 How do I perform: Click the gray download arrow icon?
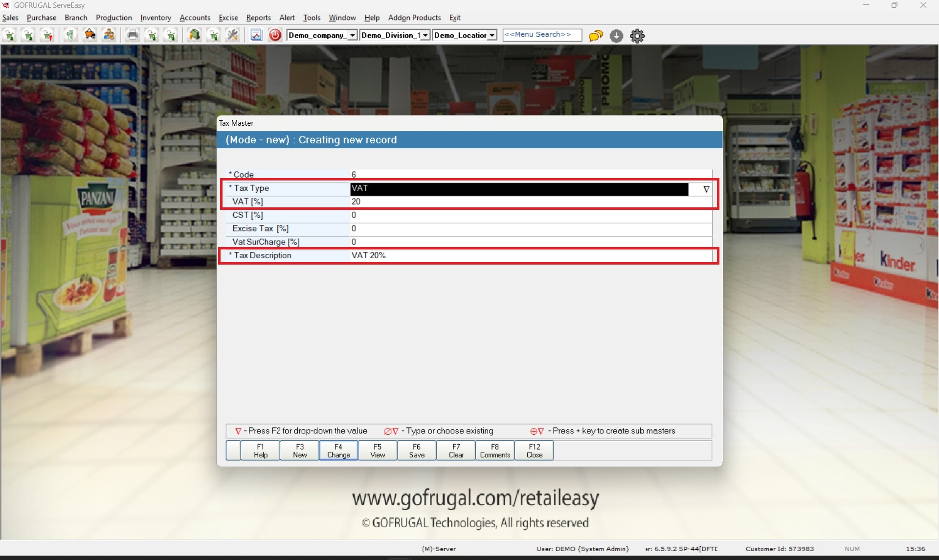(616, 36)
